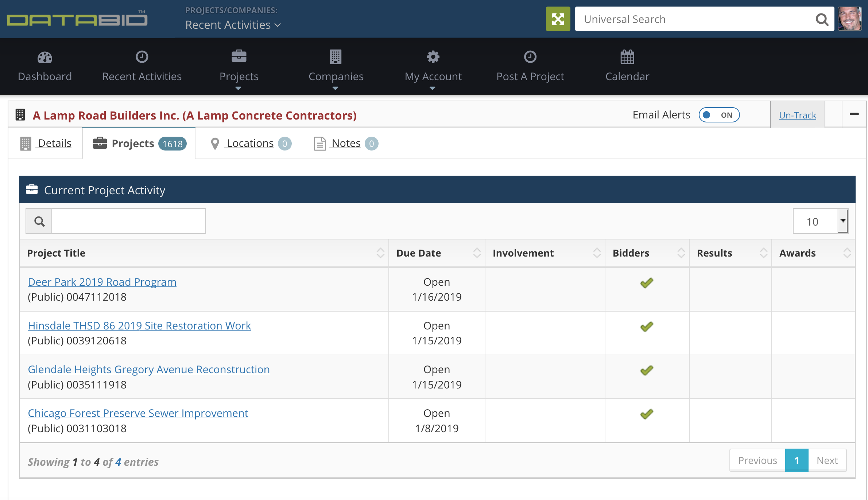Click the Showing 1 to 4 entries text
The height and width of the screenshot is (500, 868).
tap(93, 462)
